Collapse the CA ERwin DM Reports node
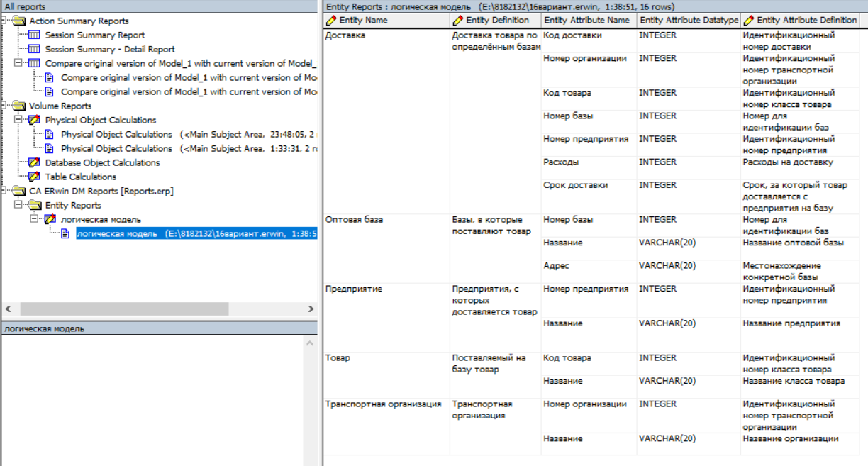This screenshot has width=868, height=466. coord(5,191)
